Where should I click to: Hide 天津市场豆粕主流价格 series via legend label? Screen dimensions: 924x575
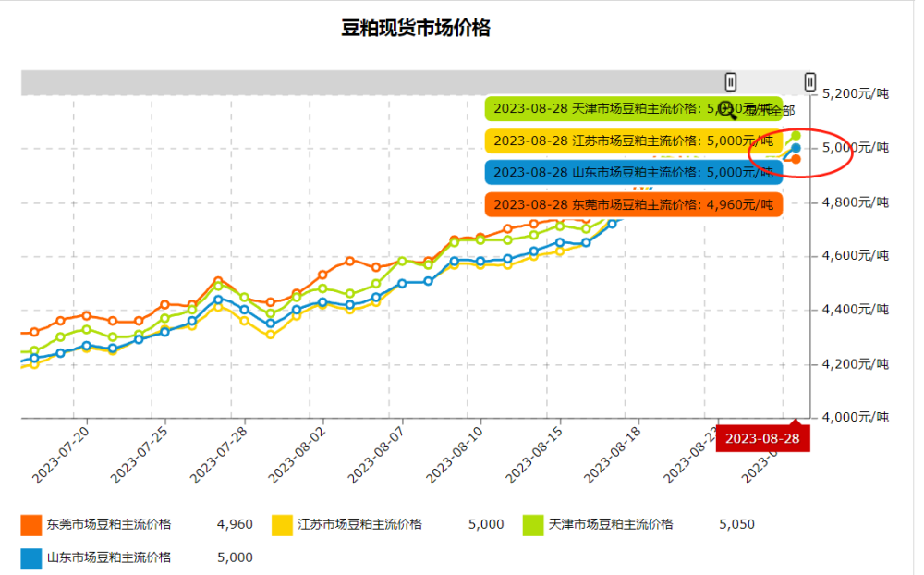(x=611, y=524)
